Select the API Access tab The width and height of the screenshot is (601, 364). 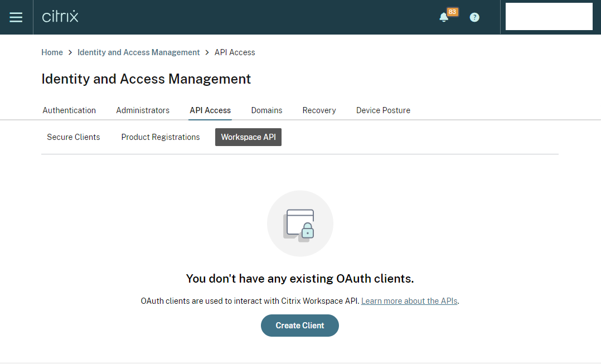pyautogui.click(x=210, y=110)
